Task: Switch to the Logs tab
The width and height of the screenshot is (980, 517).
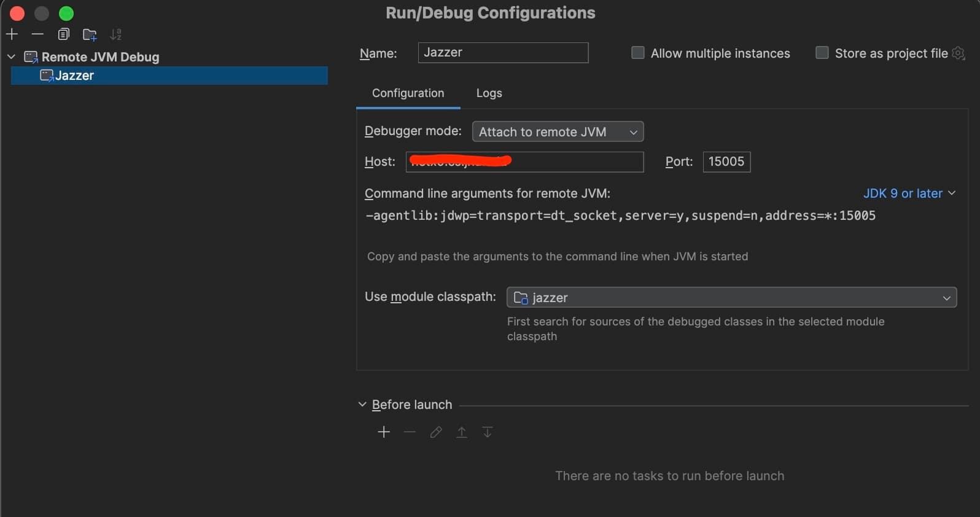Action: point(489,93)
